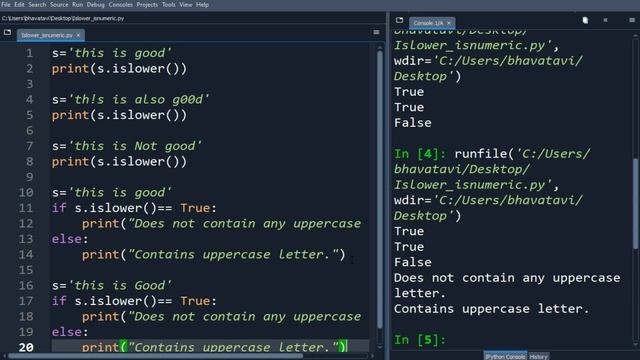Click print("Contains uppercase letter.") on line 14

pos(213,255)
